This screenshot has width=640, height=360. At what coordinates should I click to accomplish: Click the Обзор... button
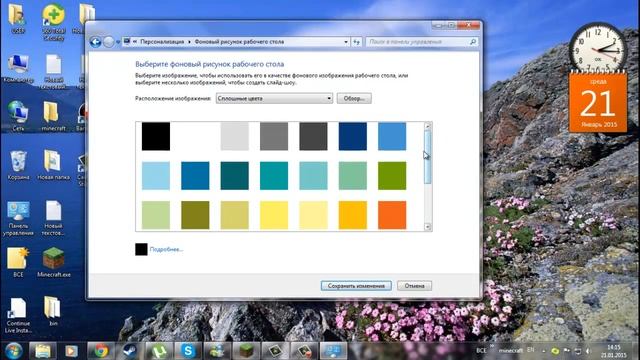pos(354,98)
